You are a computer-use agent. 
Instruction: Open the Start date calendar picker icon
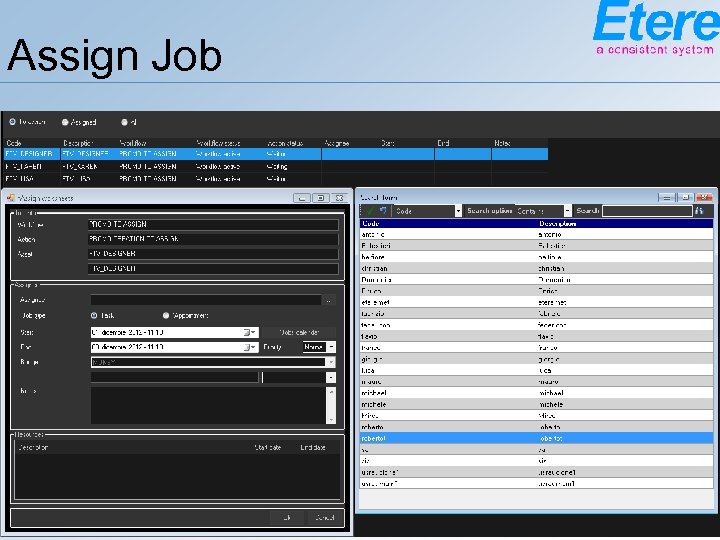(249, 332)
